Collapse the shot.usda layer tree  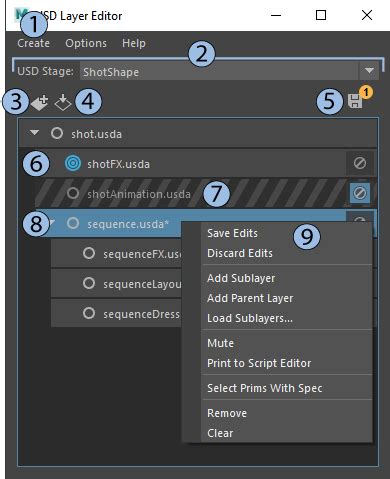pos(34,133)
